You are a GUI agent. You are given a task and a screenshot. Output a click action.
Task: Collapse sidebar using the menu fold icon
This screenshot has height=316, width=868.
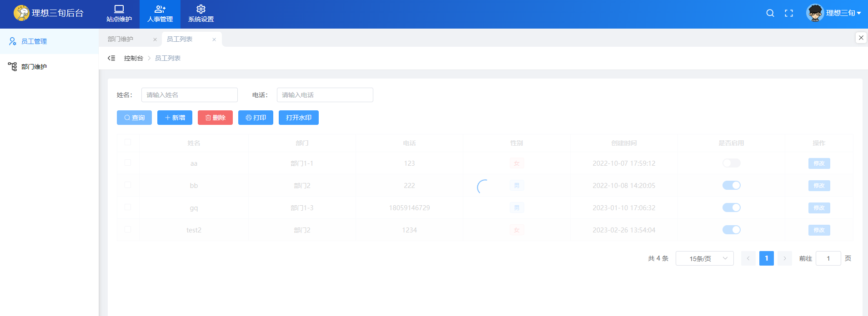click(x=111, y=58)
